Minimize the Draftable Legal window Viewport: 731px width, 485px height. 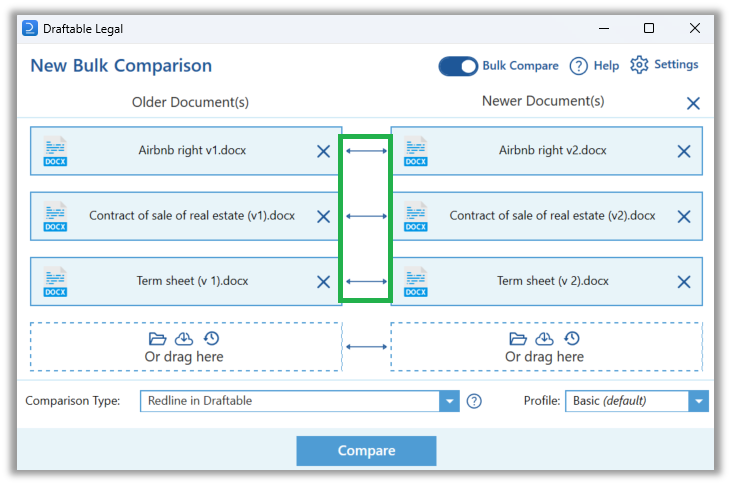604,28
